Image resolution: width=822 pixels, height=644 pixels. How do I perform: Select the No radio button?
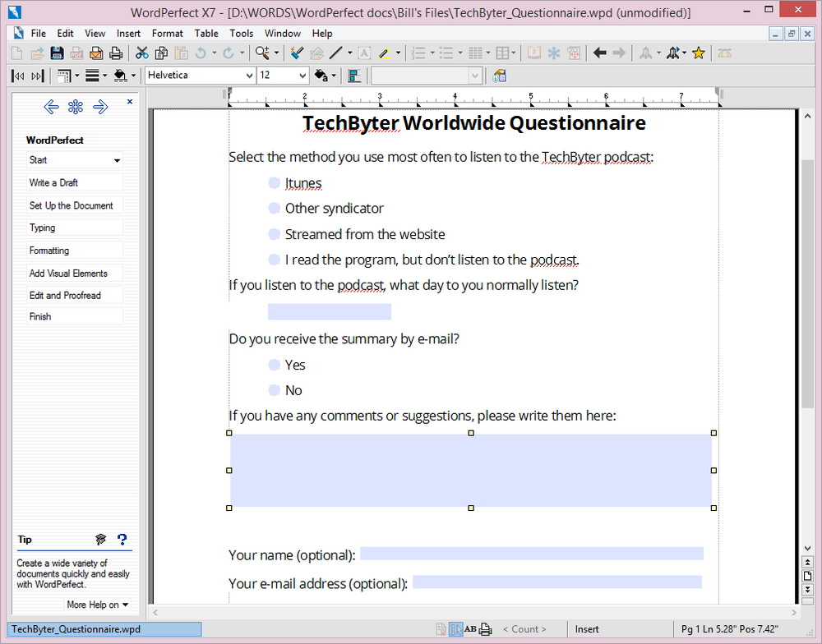[x=275, y=390]
